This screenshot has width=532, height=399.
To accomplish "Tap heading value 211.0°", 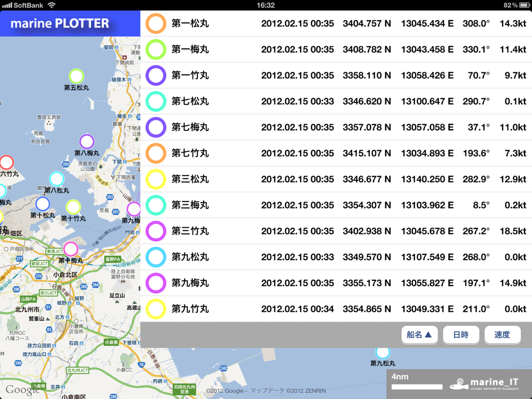I will coord(476,309).
